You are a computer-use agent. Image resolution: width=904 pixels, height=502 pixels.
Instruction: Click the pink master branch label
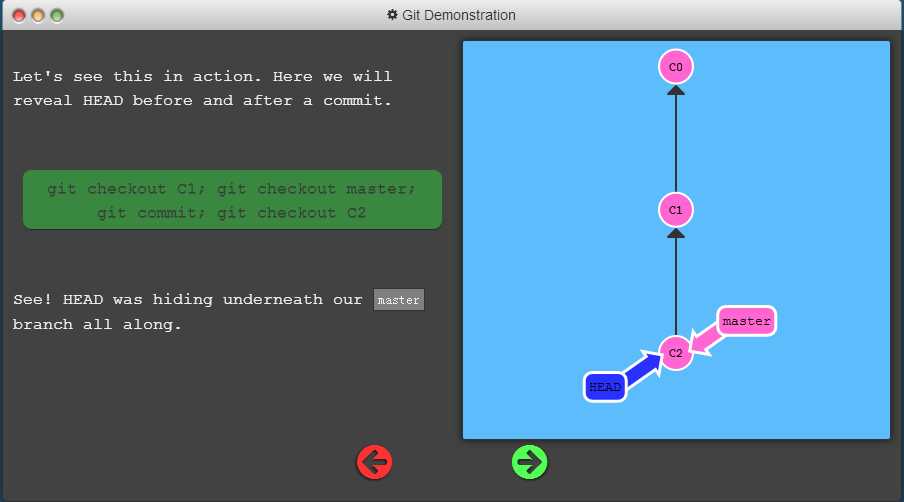[747, 321]
